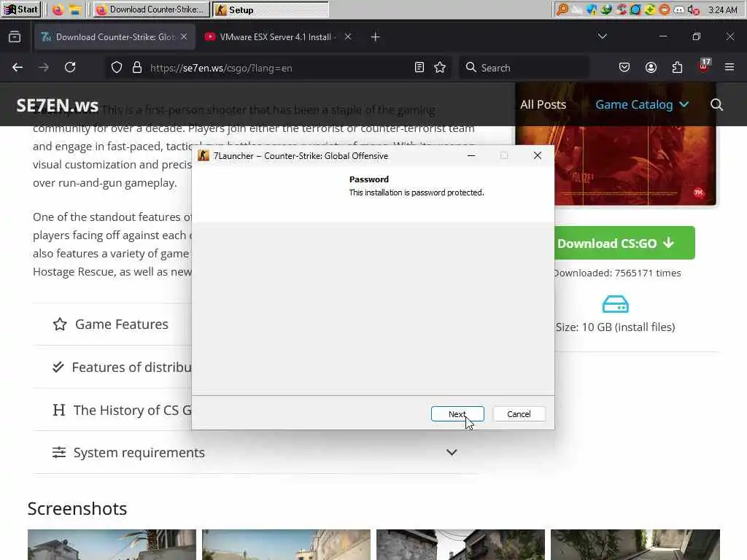
Task: Click the extension icon with 17 badge
Action: click(704, 66)
